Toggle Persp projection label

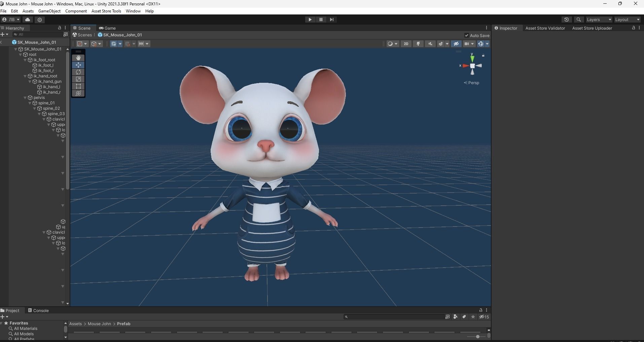point(471,82)
